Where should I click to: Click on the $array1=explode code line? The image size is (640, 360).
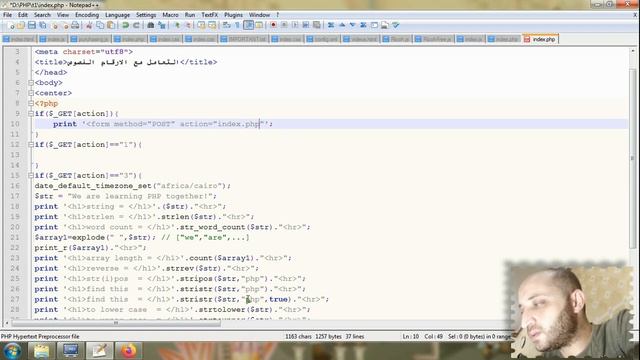[142, 237]
